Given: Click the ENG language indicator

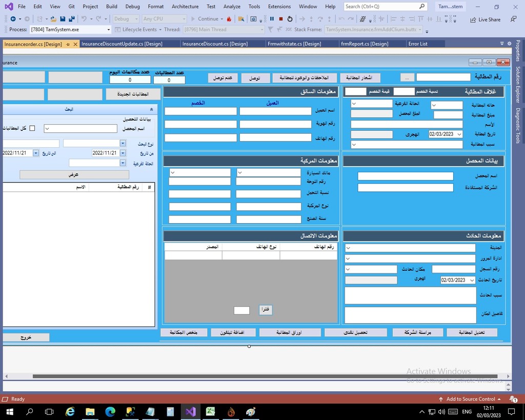Looking at the screenshot, I should point(467,412).
